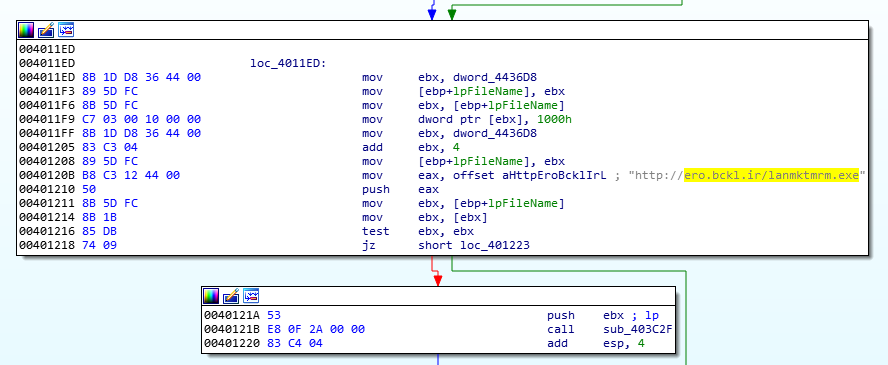Click address 00401218 of jz instruction
Viewport: 888px width, 365px height.
pos(47,245)
